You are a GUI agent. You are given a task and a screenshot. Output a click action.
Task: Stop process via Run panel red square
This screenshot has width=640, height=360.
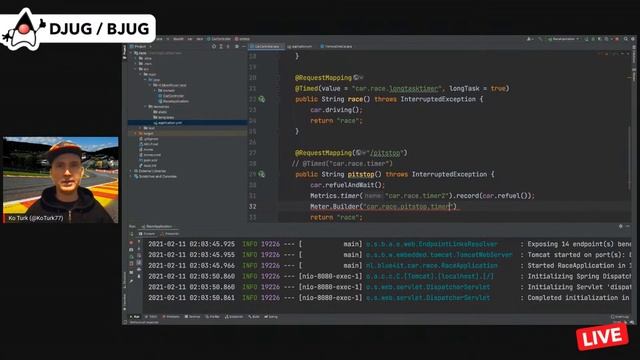(x=131, y=242)
